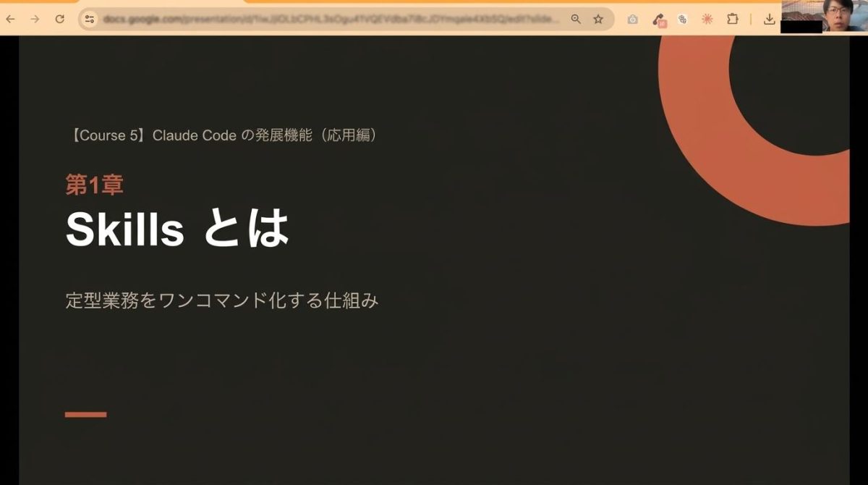The width and height of the screenshot is (868, 485).
Task: Go back with the browser back arrow
Action: point(10,20)
